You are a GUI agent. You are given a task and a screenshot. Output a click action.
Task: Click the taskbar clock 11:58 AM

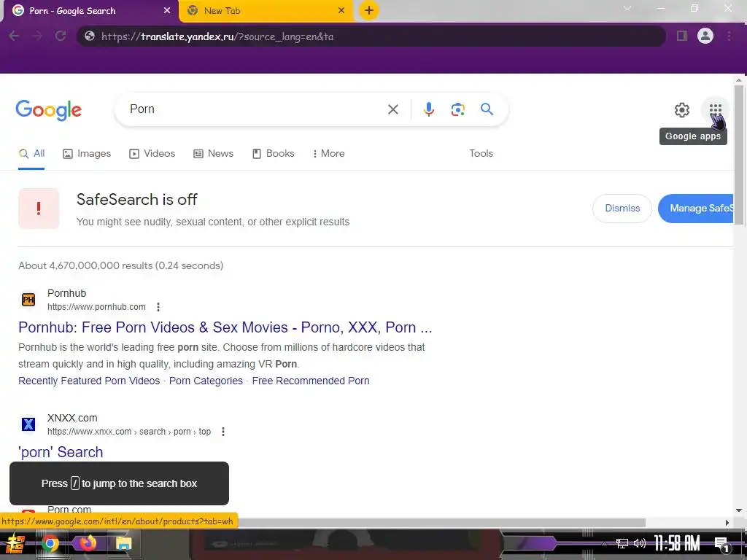(x=676, y=543)
